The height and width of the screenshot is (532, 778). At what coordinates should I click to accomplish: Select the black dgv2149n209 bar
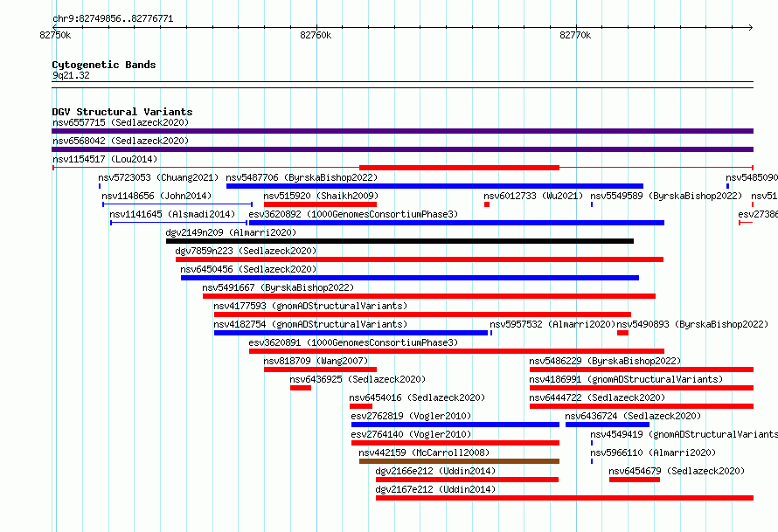point(399,241)
